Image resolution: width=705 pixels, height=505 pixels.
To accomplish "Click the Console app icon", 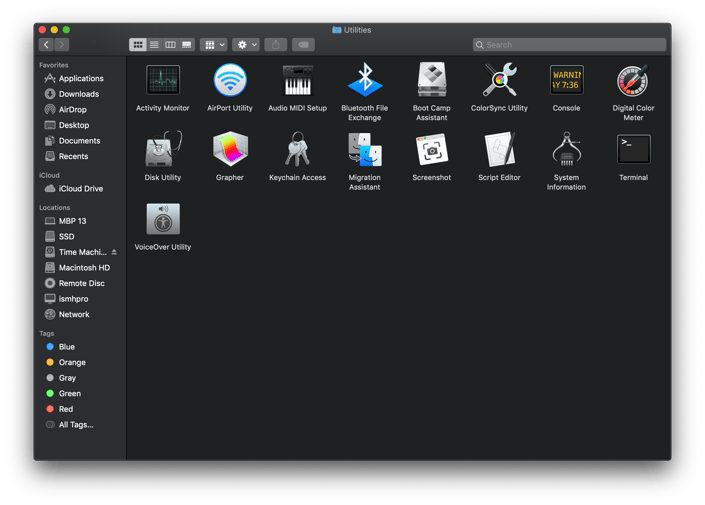I will 567,80.
